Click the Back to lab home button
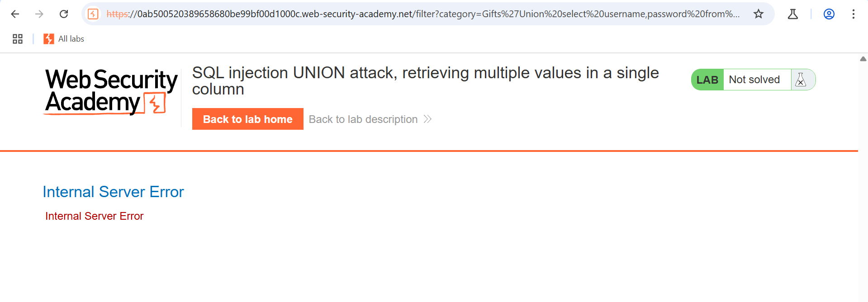Screen dimensions: 868x302 pyautogui.click(x=247, y=119)
